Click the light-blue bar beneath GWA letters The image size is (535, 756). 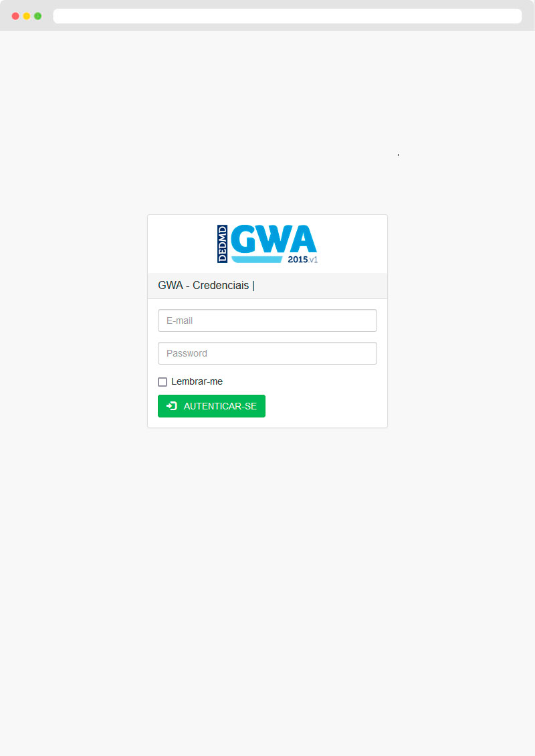257,260
